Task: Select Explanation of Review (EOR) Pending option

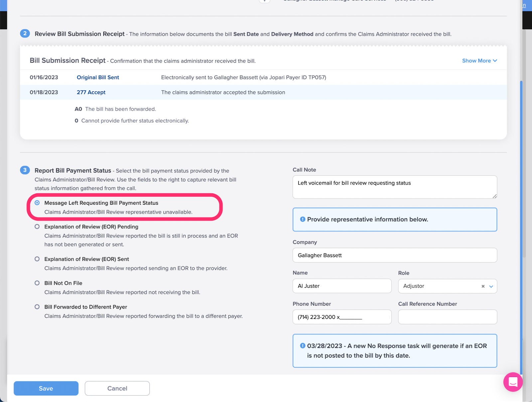Action: [37, 227]
